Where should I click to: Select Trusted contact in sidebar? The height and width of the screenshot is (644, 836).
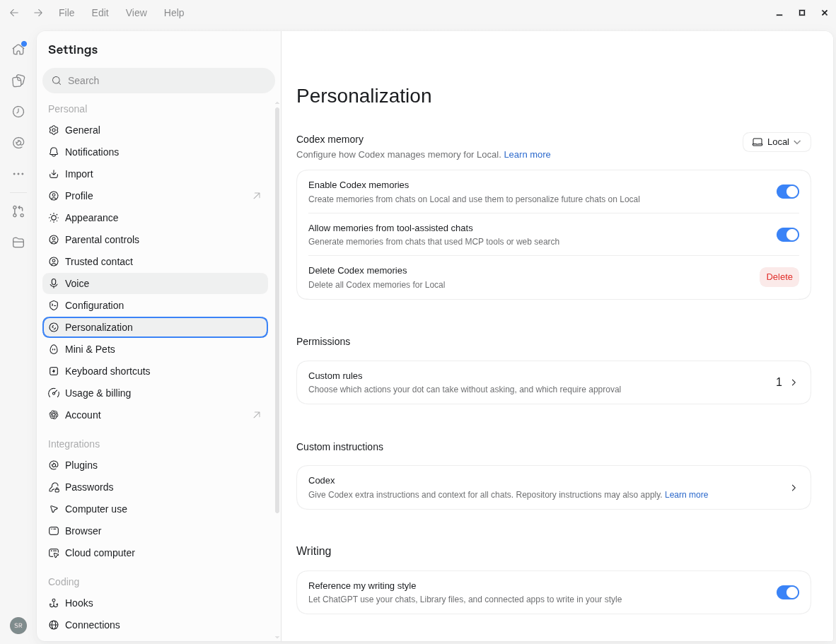[155, 262]
